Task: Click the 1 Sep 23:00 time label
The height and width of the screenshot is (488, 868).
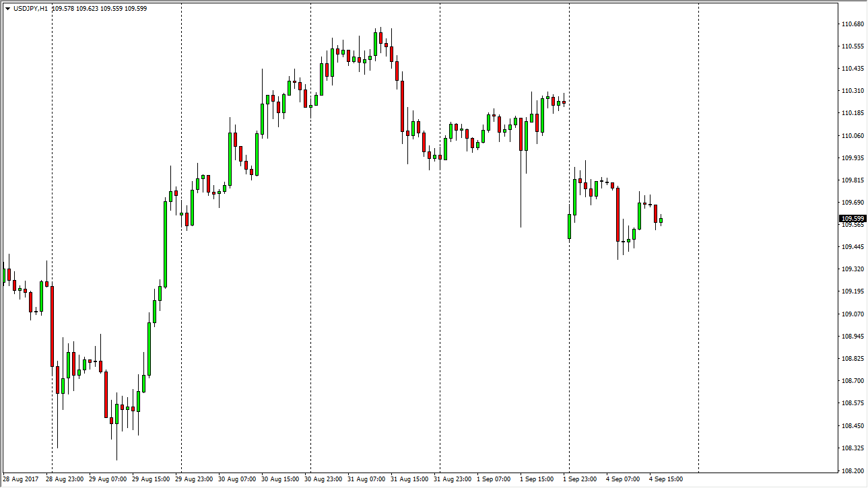Action: 580,479
